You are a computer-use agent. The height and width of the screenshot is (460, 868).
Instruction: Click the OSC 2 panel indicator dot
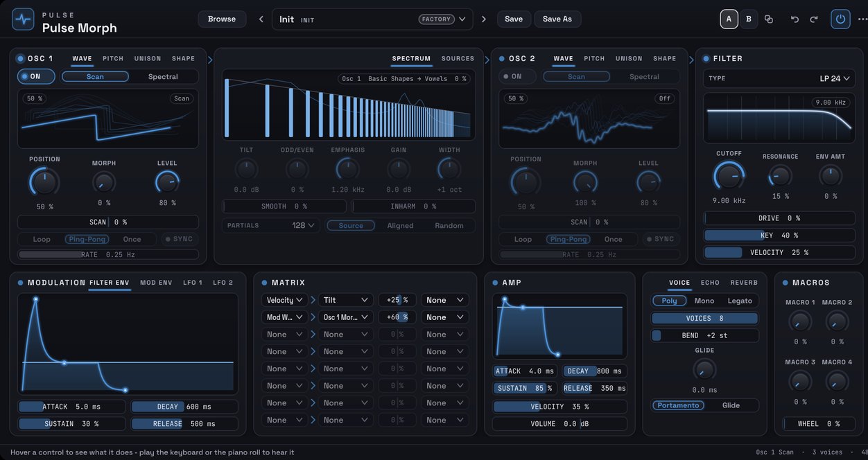click(x=501, y=59)
